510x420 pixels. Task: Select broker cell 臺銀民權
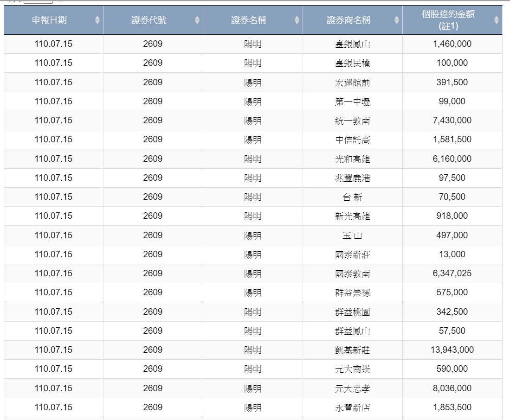click(x=353, y=63)
